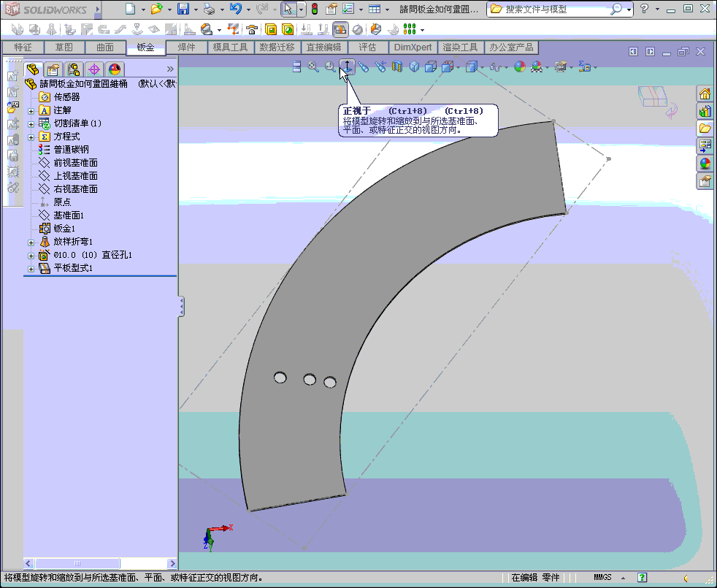Toggle the Flatten sheet metal button
The image size is (717, 588).
[340, 30]
